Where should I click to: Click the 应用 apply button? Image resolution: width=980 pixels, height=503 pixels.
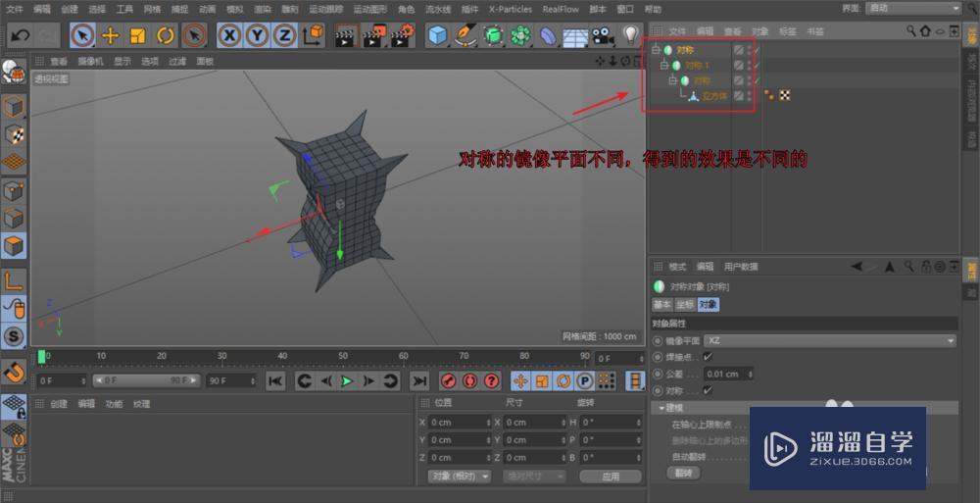[x=610, y=477]
